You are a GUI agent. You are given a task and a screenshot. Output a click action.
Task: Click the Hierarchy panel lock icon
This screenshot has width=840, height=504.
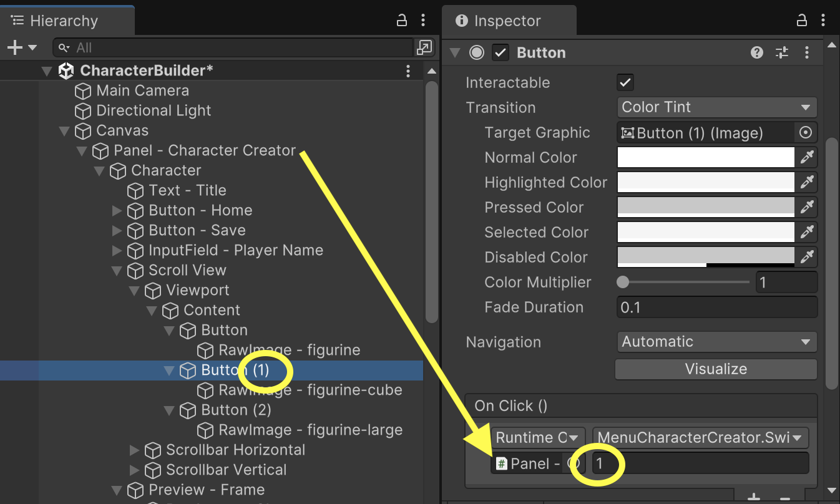[402, 21]
